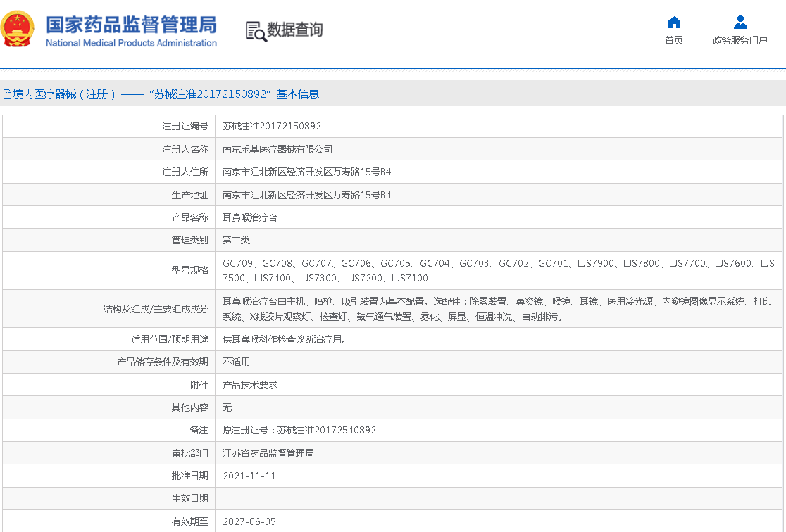Select the National Medical Products Administration subtitle
786x532 pixels.
point(131,44)
